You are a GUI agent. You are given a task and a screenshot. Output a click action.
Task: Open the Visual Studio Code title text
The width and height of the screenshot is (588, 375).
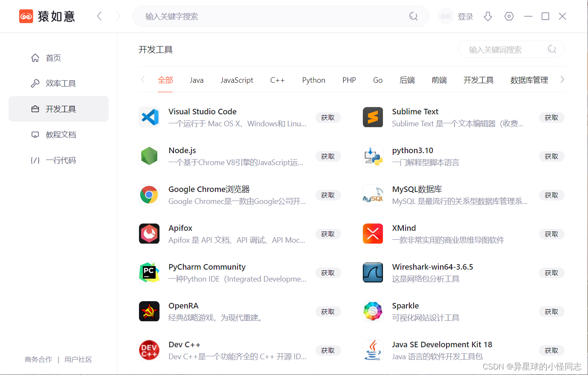[203, 112]
